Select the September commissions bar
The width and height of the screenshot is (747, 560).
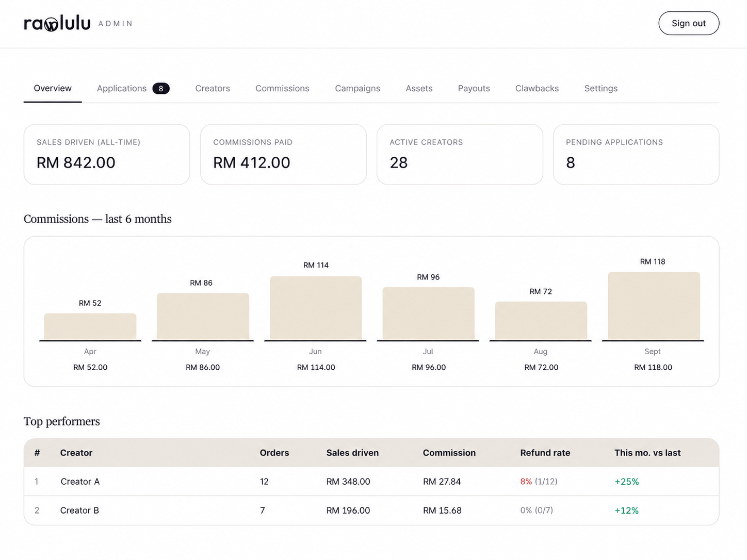pyautogui.click(x=654, y=306)
